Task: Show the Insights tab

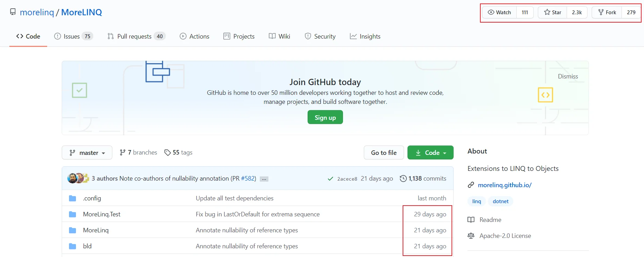Action: pos(365,36)
